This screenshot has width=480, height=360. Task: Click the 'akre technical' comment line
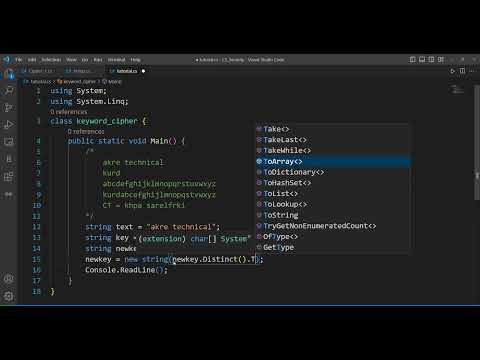point(133,162)
